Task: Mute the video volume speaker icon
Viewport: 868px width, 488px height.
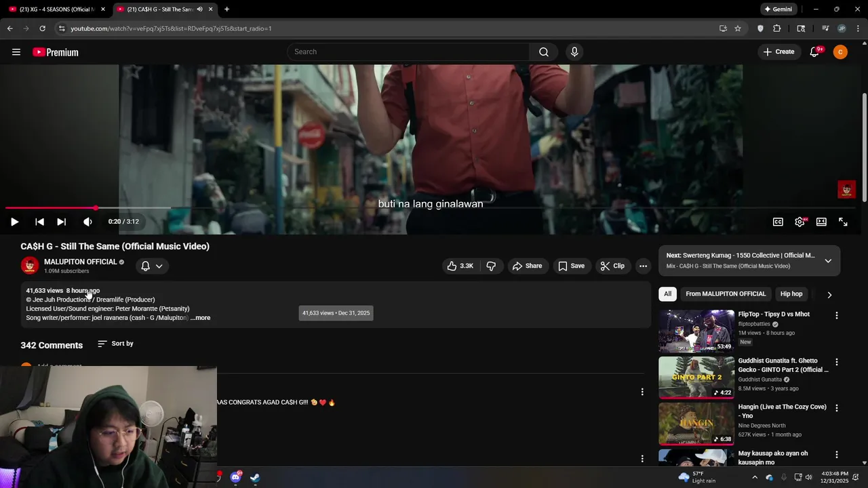Action: 87,222
